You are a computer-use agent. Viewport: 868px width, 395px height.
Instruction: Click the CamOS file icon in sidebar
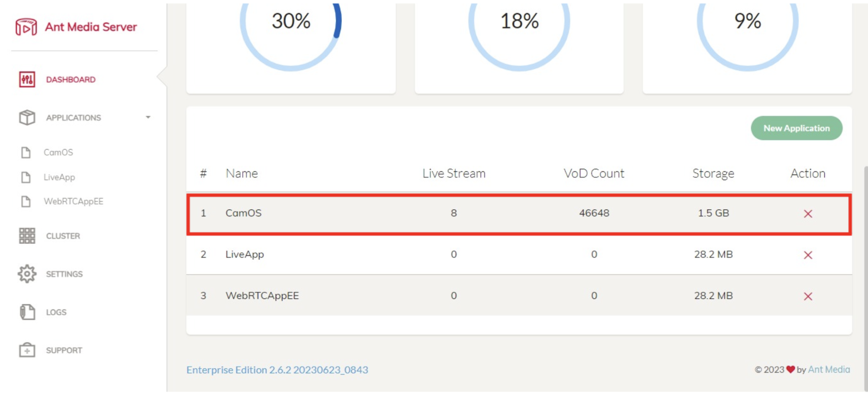point(26,153)
